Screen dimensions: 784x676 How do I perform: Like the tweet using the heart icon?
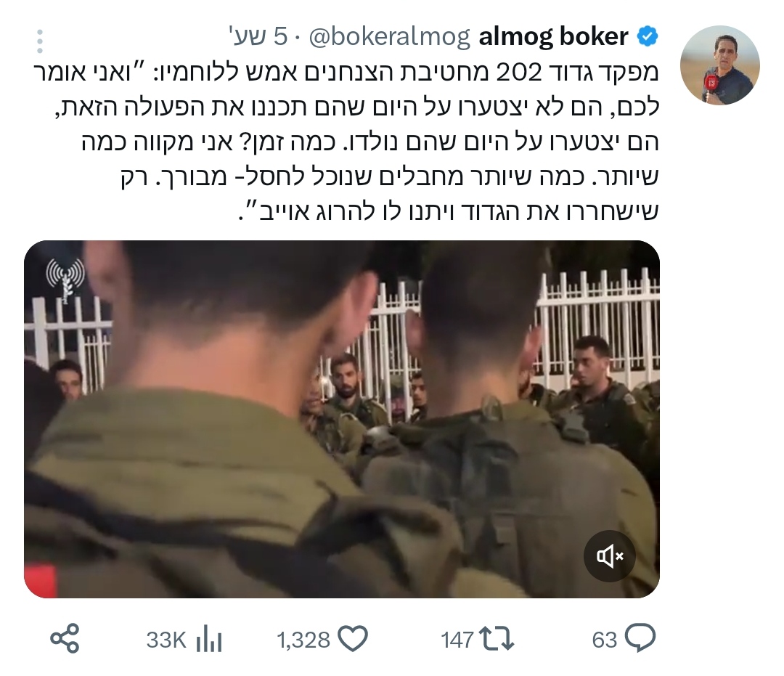(353, 638)
